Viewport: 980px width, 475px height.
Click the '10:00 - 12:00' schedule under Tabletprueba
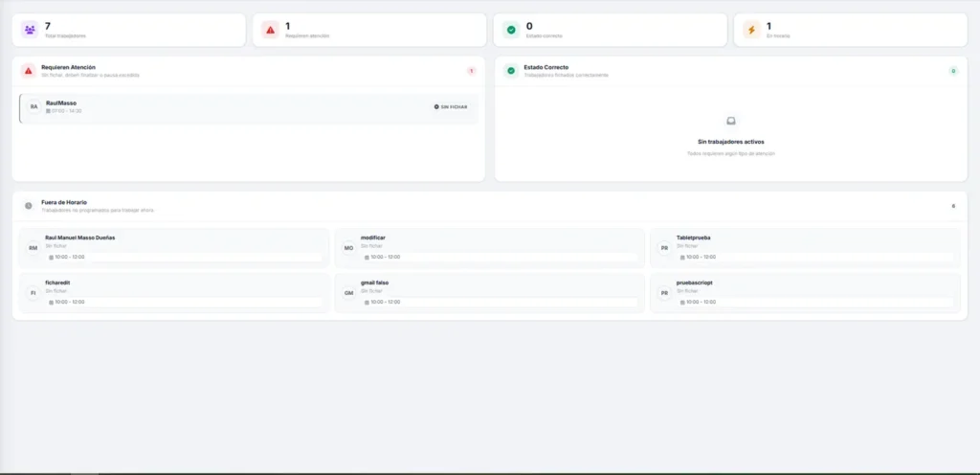(x=702, y=258)
